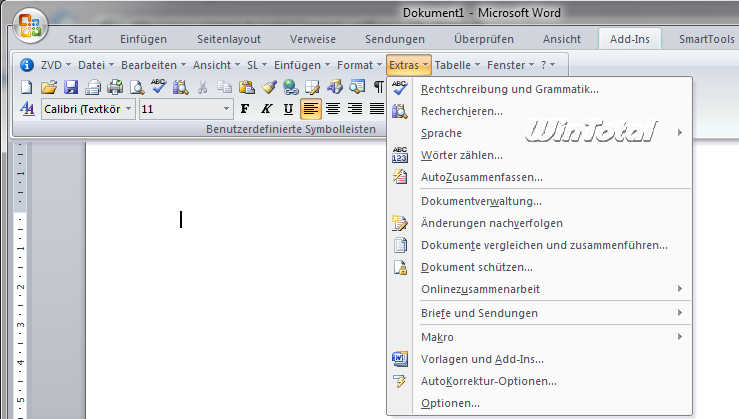The width and height of the screenshot is (739, 419).
Task: Click the toolbar research books icon
Action: (x=181, y=87)
